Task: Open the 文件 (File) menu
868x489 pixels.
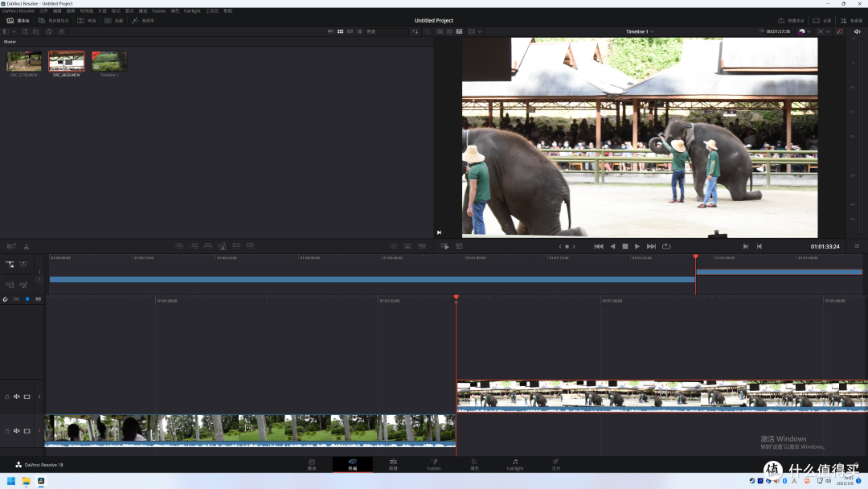Action: [43, 11]
